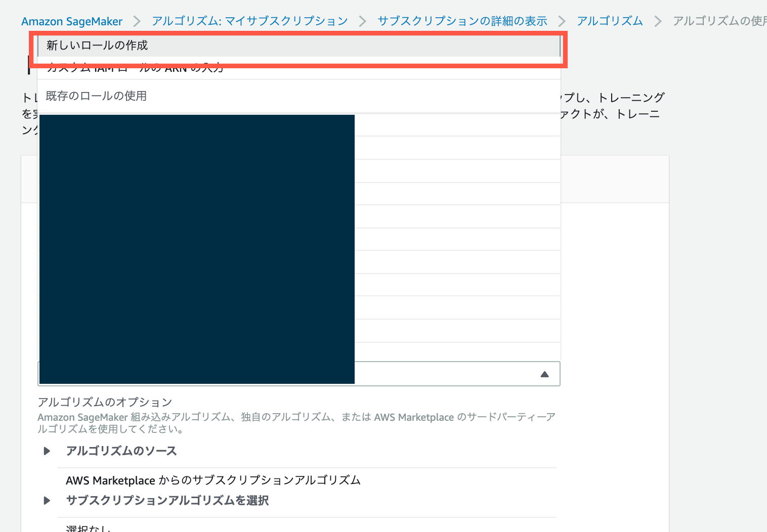The height and width of the screenshot is (532, 767).
Task: Click サブスクリプションアルゴリズムを選択 section title
Action: pos(167,501)
